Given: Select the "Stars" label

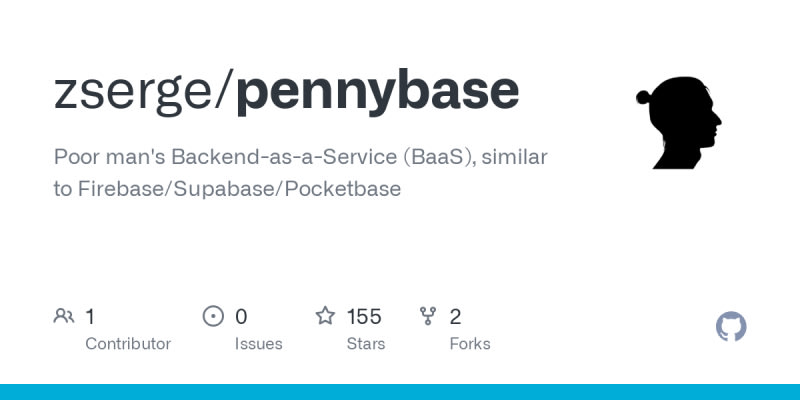Looking at the screenshot, I should (x=365, y=344).
